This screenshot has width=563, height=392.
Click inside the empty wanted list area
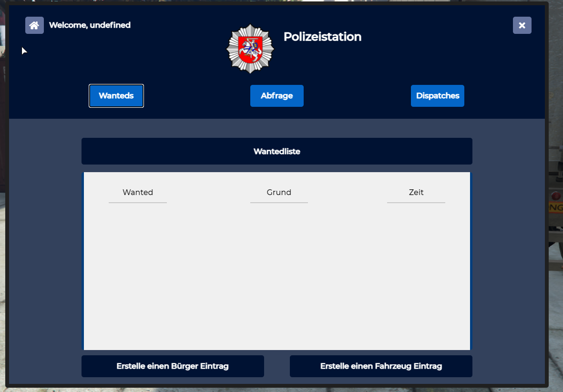pos(277,277)
